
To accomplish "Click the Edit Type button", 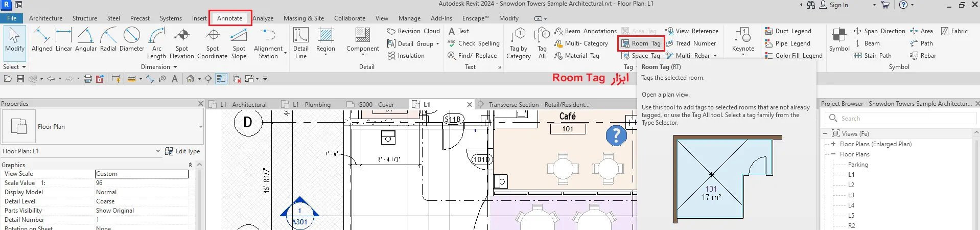I will click(x=182, y=151).
